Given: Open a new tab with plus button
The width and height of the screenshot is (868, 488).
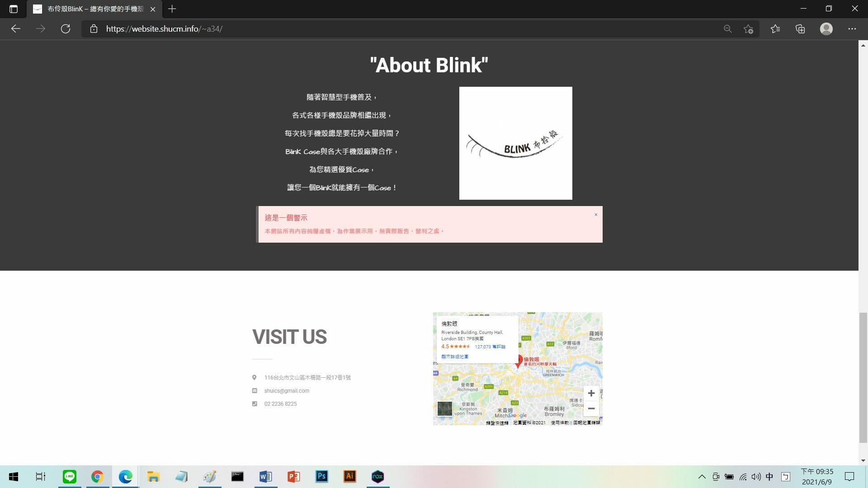Looking at the screenshot, I should point(172,9).
